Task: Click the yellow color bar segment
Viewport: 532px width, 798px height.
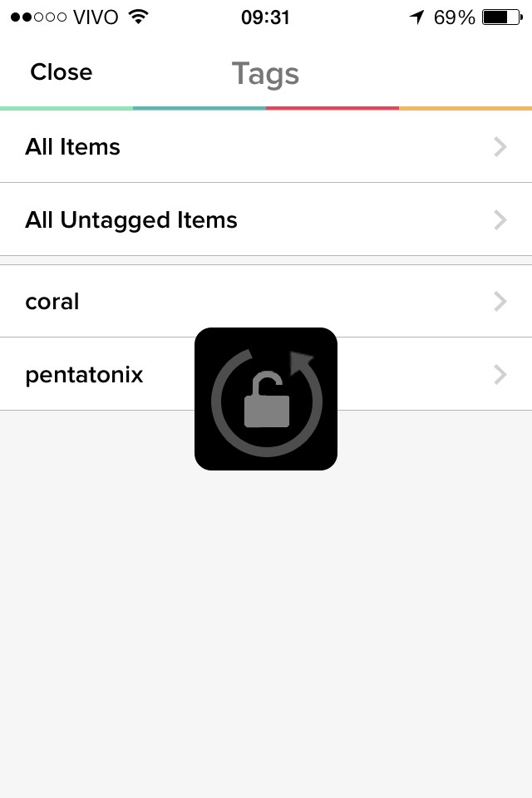Action: 465,108
